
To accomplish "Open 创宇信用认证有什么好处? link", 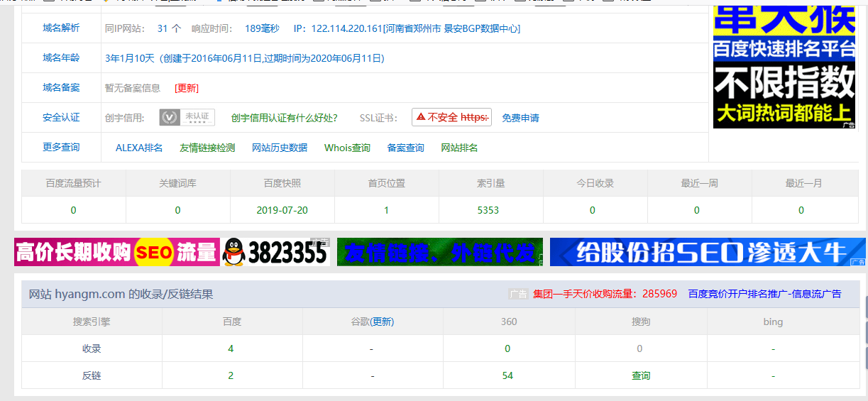I will pos(285,118).
